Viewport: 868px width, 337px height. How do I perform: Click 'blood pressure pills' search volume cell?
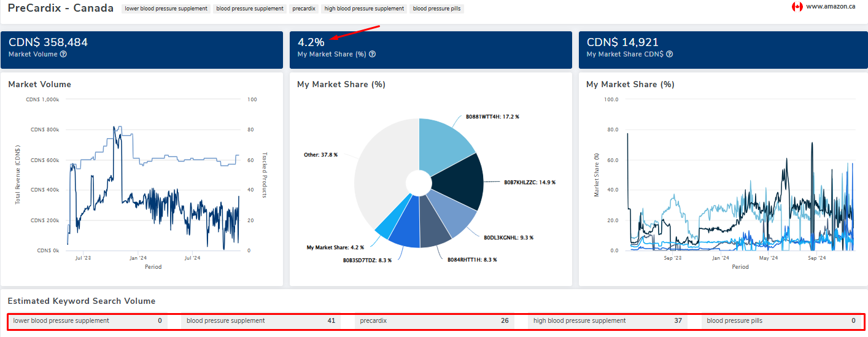pos(781,320)
